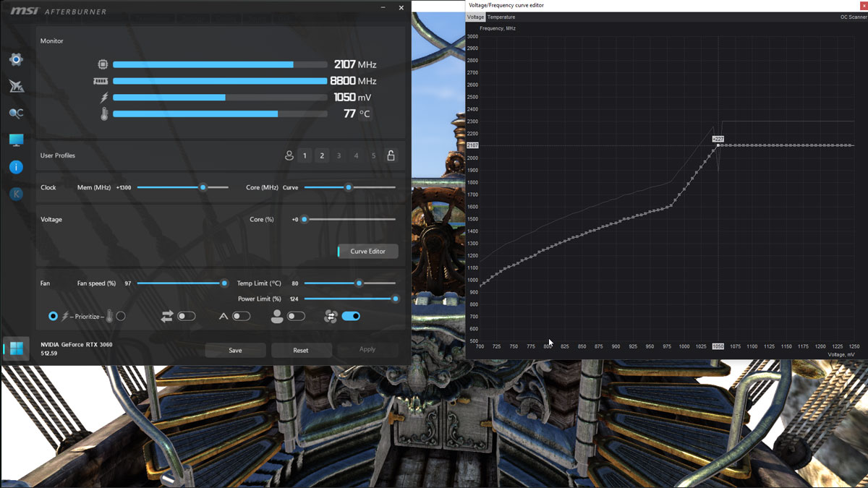Click the Windows startup icon beside GPU name

[16, 349]
